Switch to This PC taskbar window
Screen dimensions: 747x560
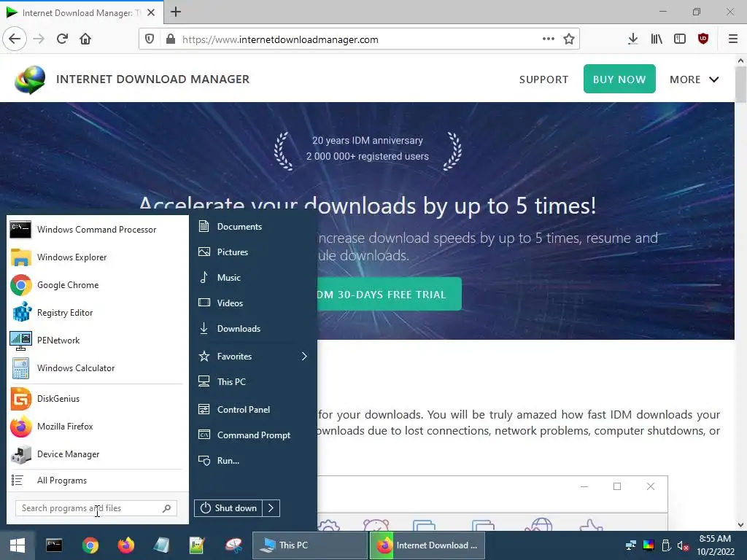pos(309,545)
